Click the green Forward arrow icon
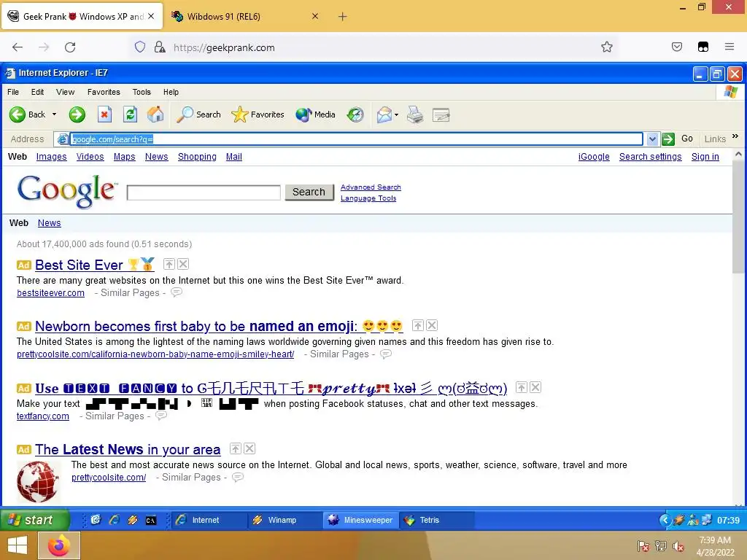747x560 pixels. (77, 114)
